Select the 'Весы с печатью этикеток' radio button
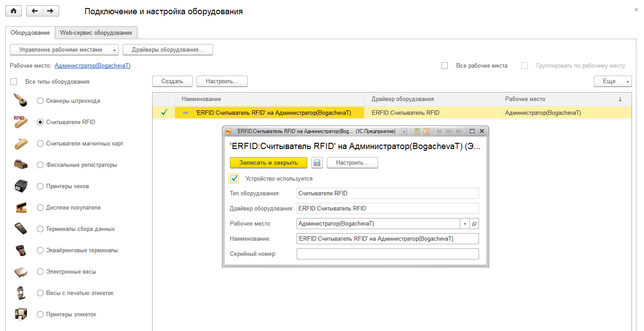 pos(40,293)
